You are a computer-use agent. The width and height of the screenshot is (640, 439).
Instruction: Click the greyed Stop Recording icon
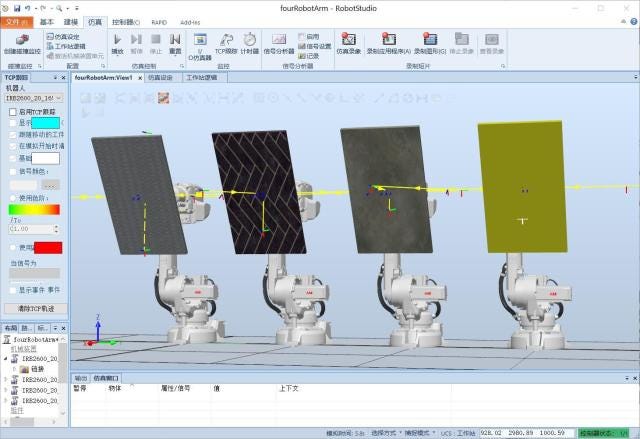click(x=462, y=40)
